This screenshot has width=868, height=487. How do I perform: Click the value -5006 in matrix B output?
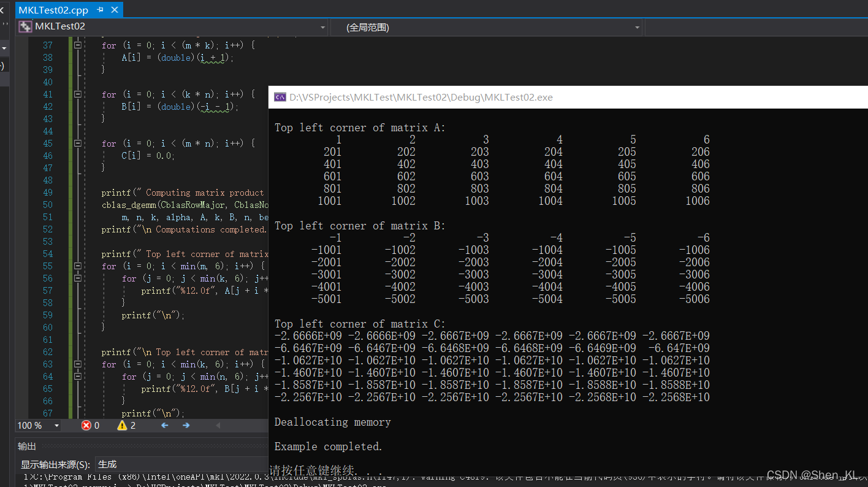point(695,299)
